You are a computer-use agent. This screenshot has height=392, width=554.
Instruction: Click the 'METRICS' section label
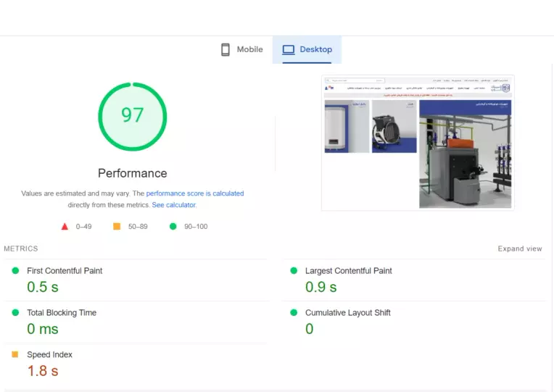(21, 249)
